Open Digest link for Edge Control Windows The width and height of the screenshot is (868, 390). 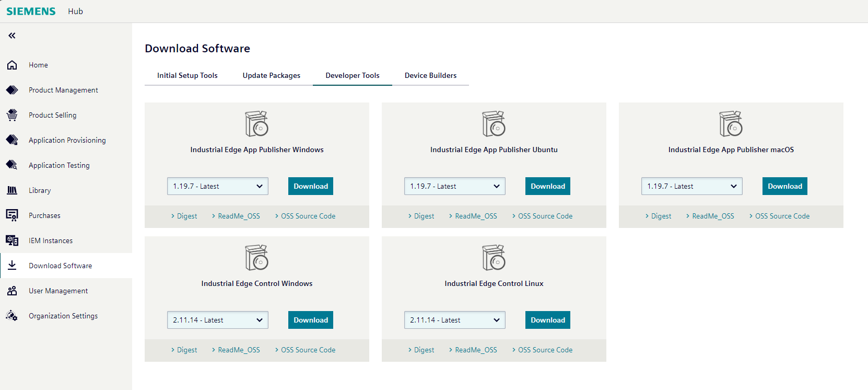[x=184, y=350]
